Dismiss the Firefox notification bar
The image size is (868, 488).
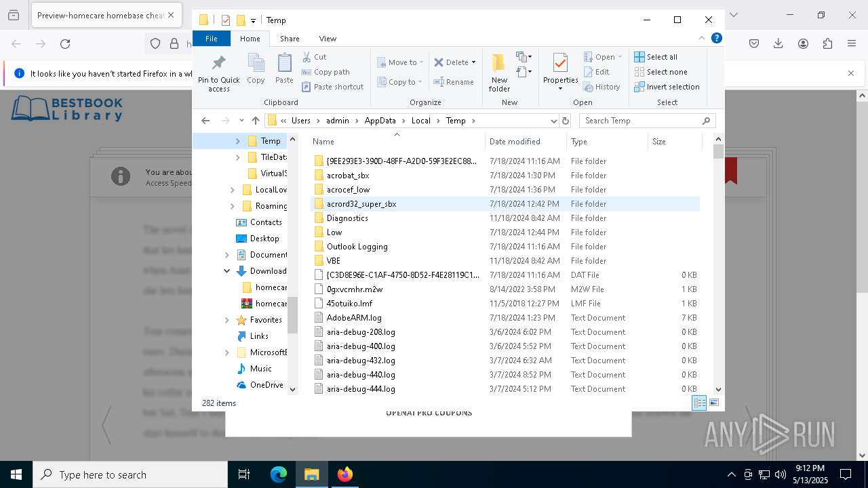[x=851, y=73]
